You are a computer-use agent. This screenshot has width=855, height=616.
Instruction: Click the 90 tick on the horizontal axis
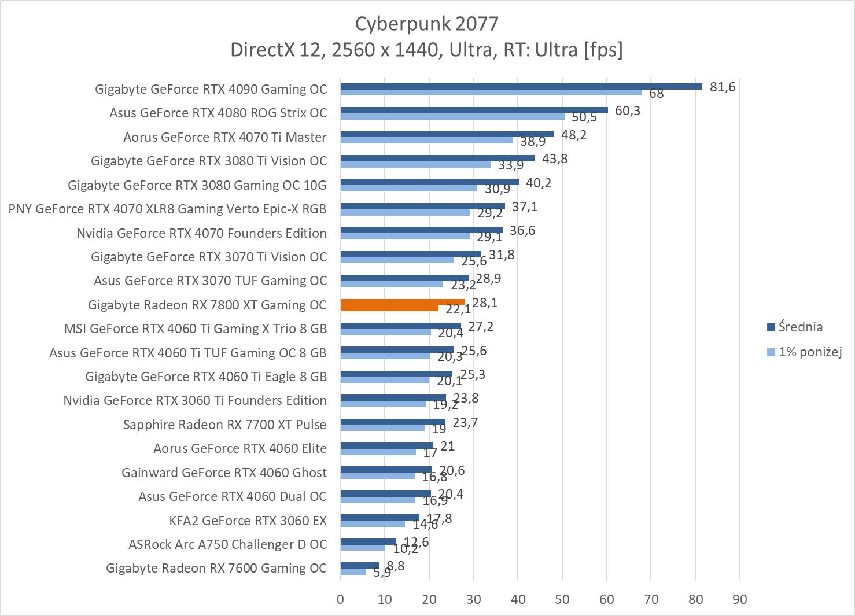click(x=739, y=599)
